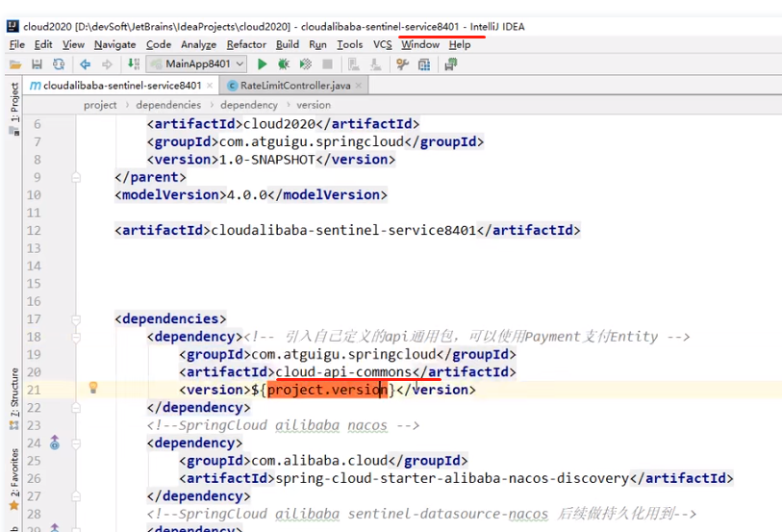Open the Navigate menu

pyautogui.click(x=115, y=44)
